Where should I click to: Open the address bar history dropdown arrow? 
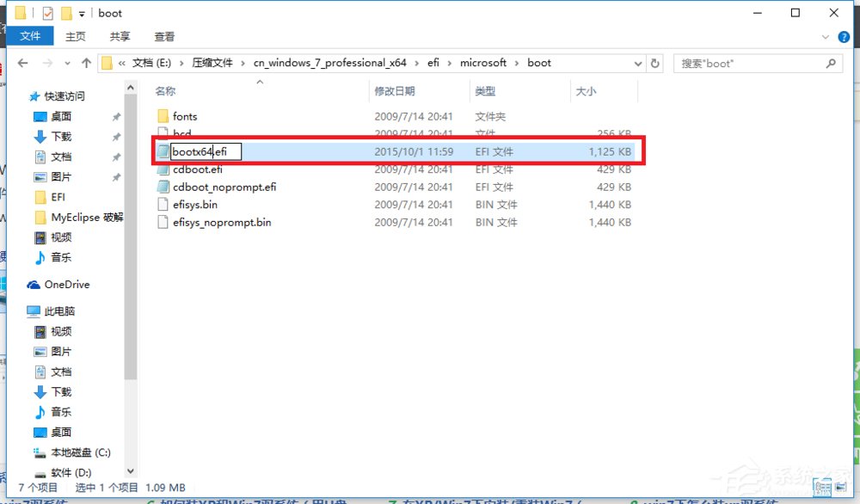(x=637, y=63)
